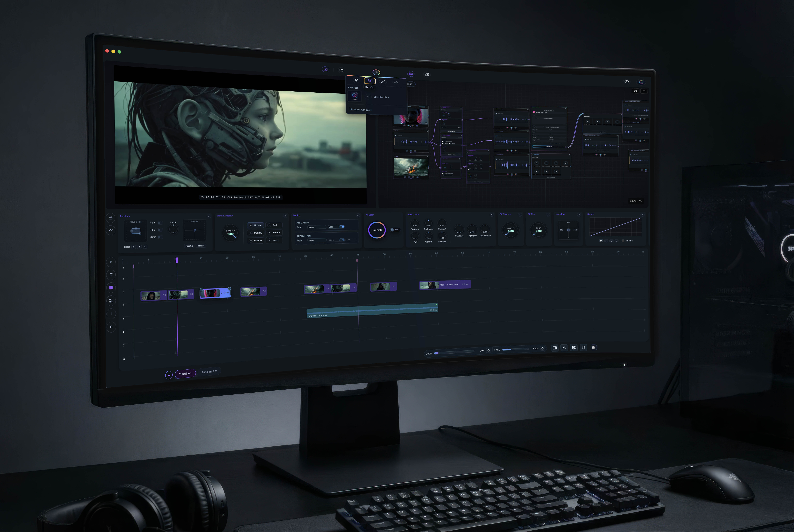Click the timeline grid snap icon
Viewport: 794px width, 532px height.
111,288
